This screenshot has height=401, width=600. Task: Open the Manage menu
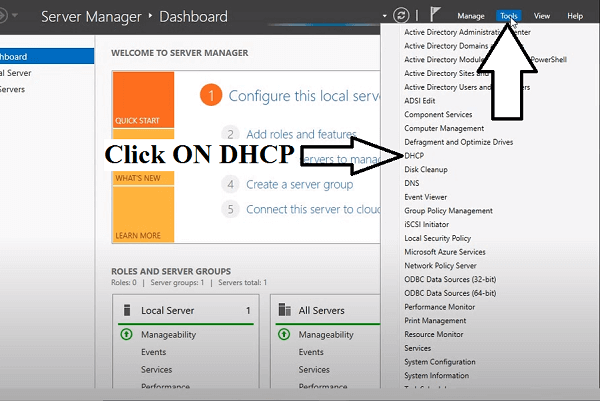(471, 16)
